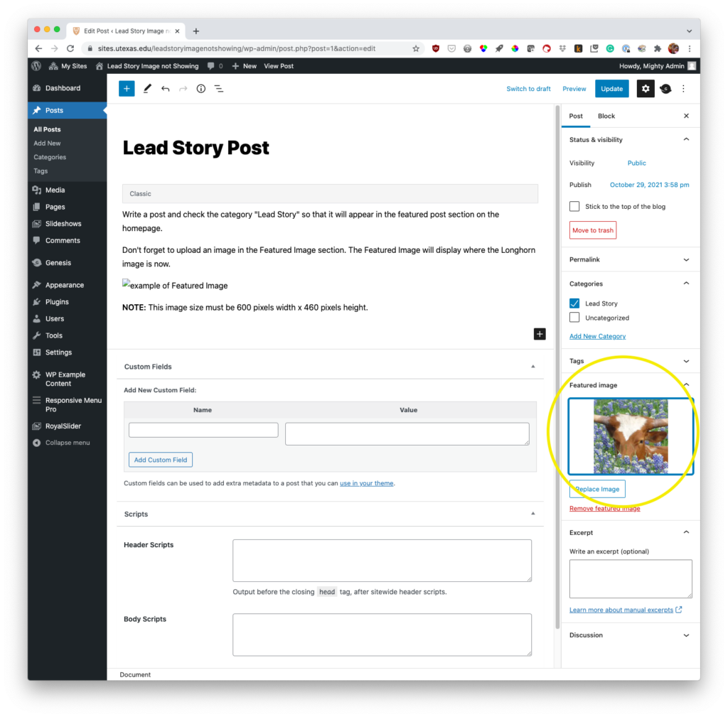Click the blue Update button
Screen dimensions: 728x717
(x=611, y=89)
